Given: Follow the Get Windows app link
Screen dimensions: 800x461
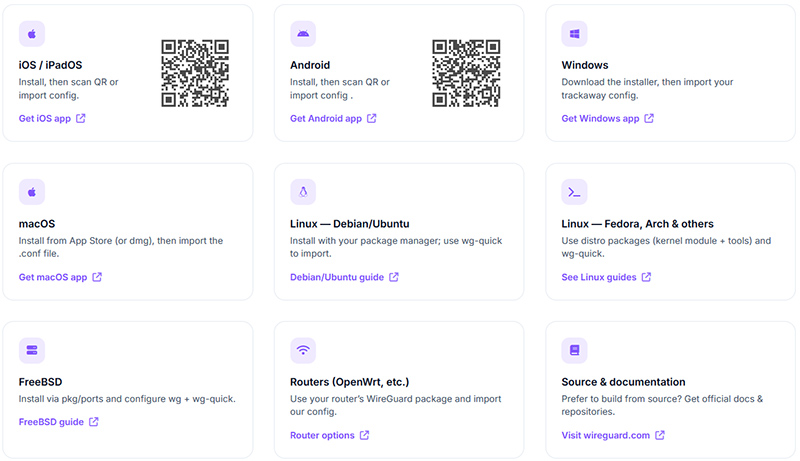Looking at the screenshot, I should tap(607, 119).
